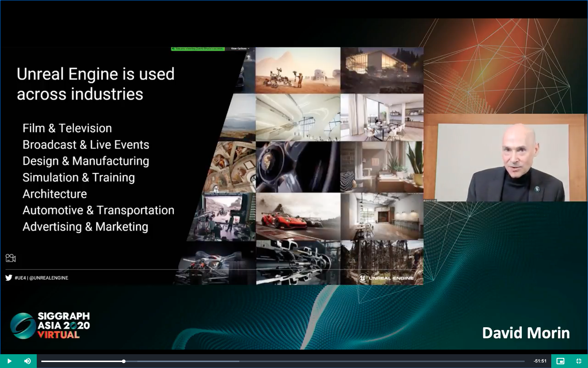
Task: Click the #UE4 | @UNREALENGINE handle text
Action: point(41,278)
